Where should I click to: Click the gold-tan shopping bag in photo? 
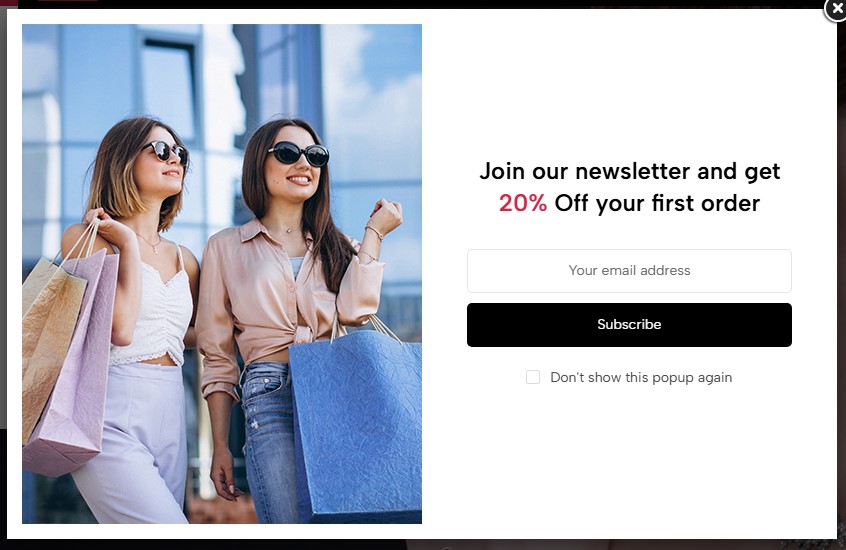point(49,335)
